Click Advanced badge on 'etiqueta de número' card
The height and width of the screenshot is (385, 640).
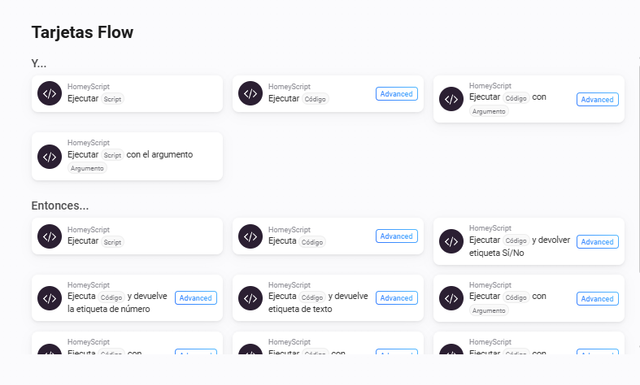196,298
